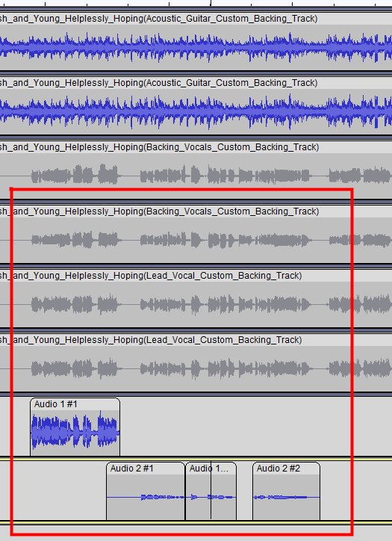Click the upper Backing_Vocals clip name bar
Viewport: 392px width, 541px height.
click(x=196, y=147)
